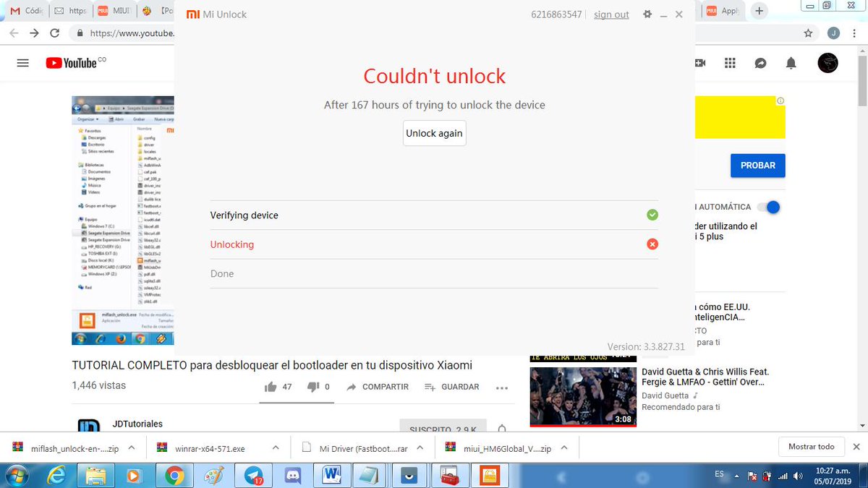This screenshot has height=488, width=868.
Task: Open YouTube messages icon
Action: coord(760,63)
